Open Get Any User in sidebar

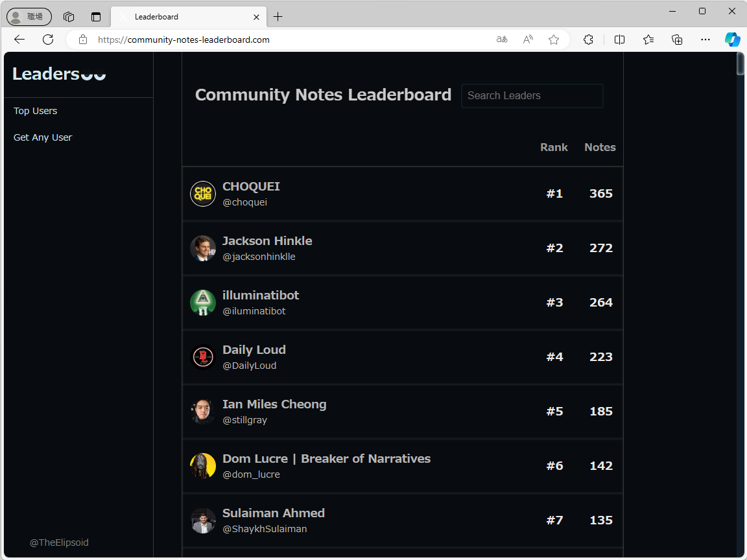tap(43, 137)
